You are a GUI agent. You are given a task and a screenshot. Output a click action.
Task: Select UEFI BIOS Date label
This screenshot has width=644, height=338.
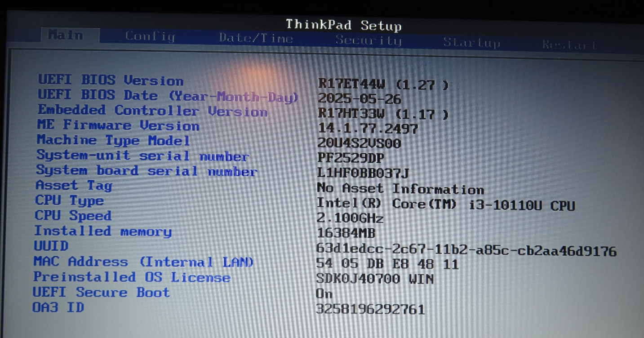pyautogui.click(x=168, y=96)
